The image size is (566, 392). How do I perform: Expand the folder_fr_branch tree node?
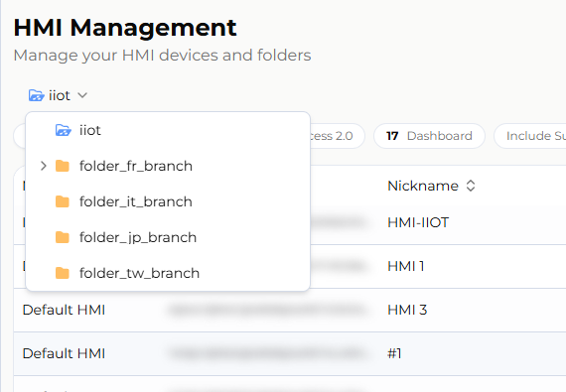pyautogui.click(x=44, y=166)
